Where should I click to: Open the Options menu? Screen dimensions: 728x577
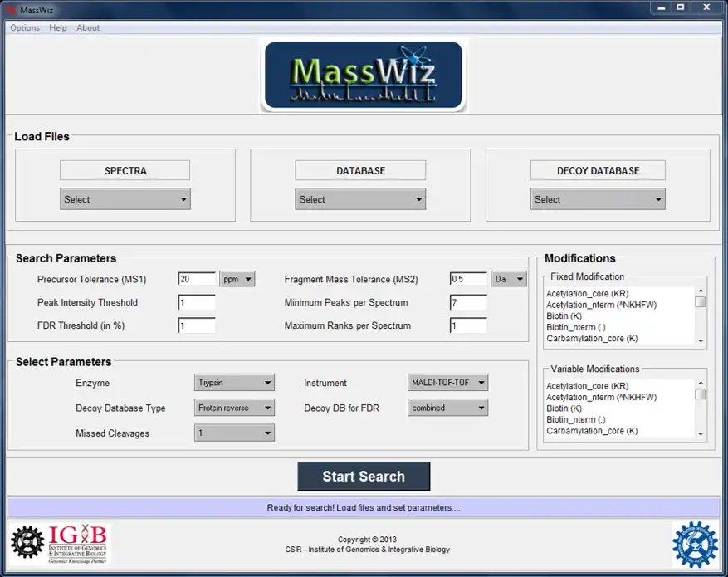(x=25, y=28)
